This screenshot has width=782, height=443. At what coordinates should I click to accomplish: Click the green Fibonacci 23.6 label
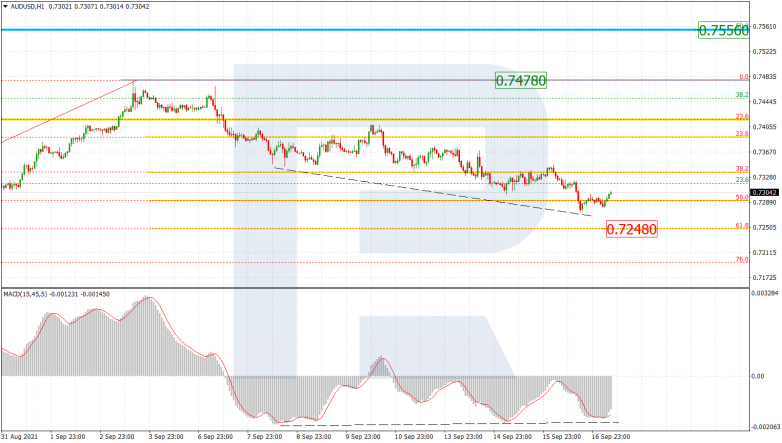742,180
